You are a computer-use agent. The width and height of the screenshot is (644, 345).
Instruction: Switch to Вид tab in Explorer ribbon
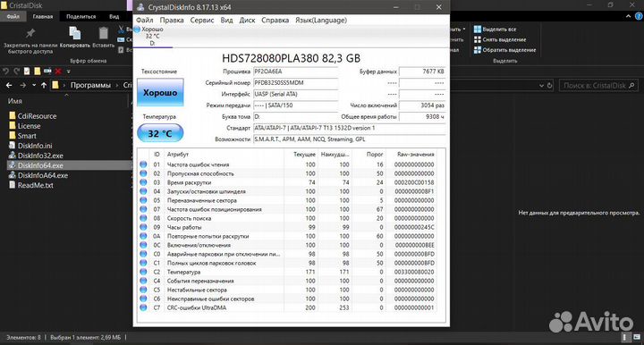click(x=114, y=16)
